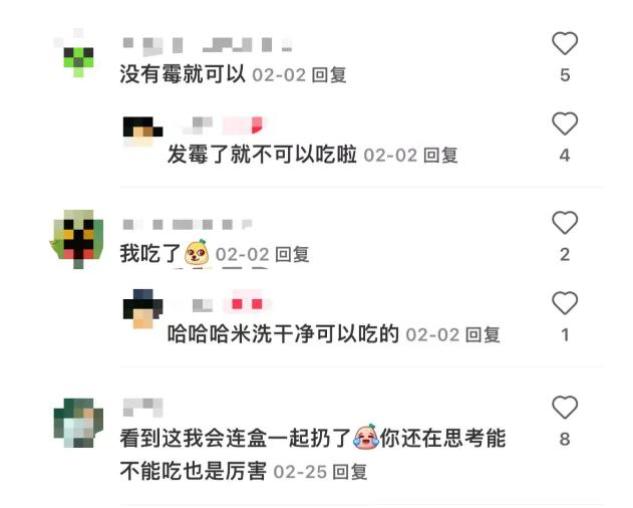Reply to 哈哈哈米洗干净可以吃的
The width and height of the screenshot is (633, 508).
pyautogui.click(x=483, y=335)
